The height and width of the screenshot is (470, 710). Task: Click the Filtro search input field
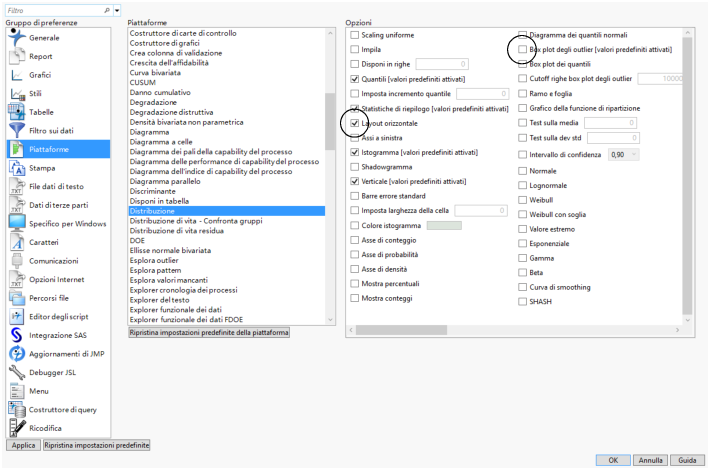coord(55,10)
